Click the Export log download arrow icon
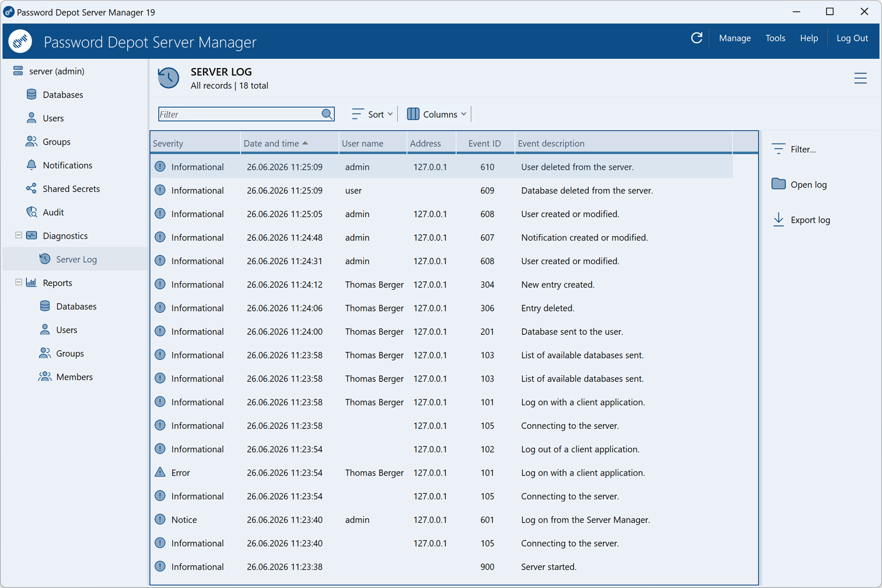 click(x=778, y=220)
